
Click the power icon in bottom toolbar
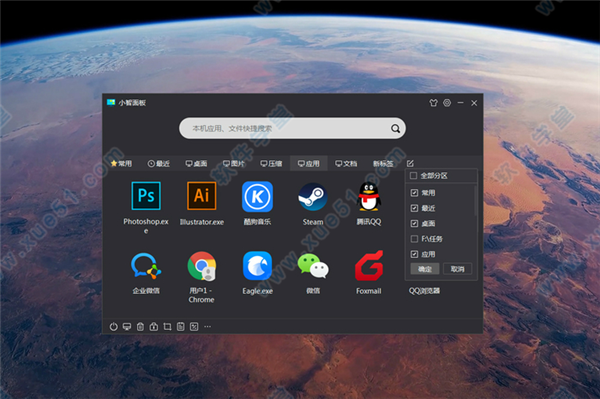(113, 327)
